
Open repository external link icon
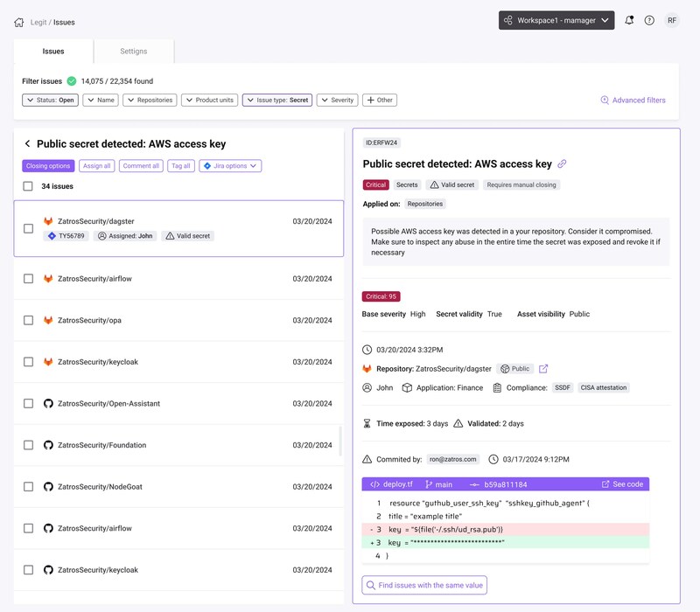tap(543, 369)
